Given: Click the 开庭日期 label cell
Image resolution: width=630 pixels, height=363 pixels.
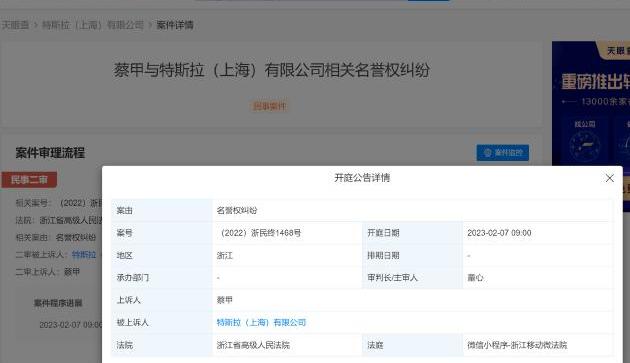Looking at the screenshot, I should tap(412, 233).
